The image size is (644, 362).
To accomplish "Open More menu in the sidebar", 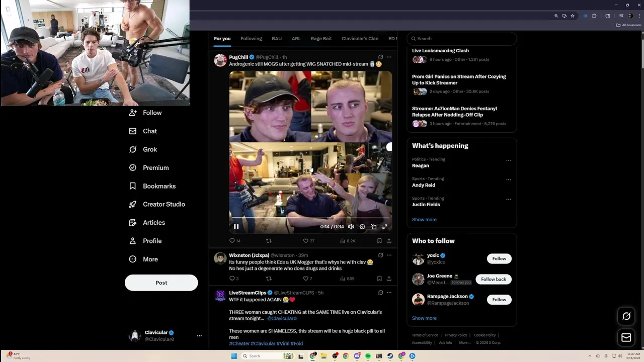I will [143, 259].
